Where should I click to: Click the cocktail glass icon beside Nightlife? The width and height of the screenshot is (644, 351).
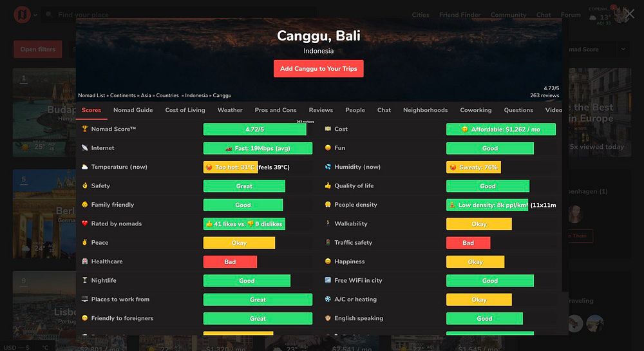pyautogui.click(x=84, y=280)
